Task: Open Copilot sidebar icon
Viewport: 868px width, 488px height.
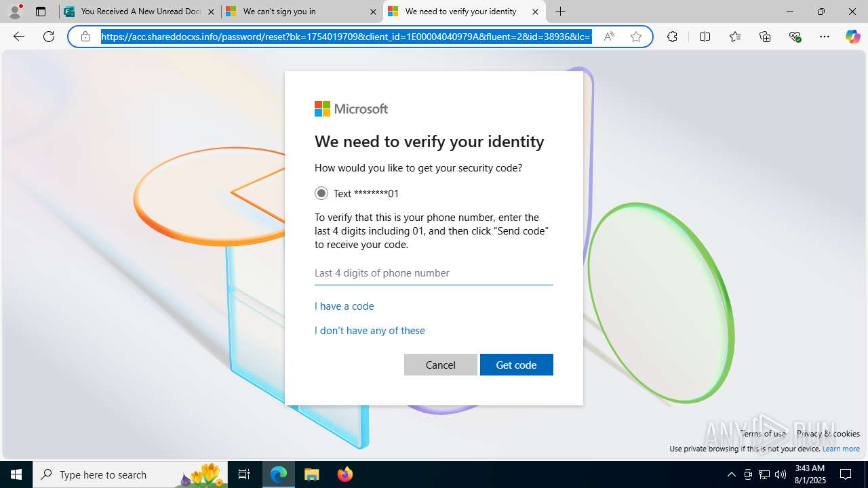Action: [852, 37]
